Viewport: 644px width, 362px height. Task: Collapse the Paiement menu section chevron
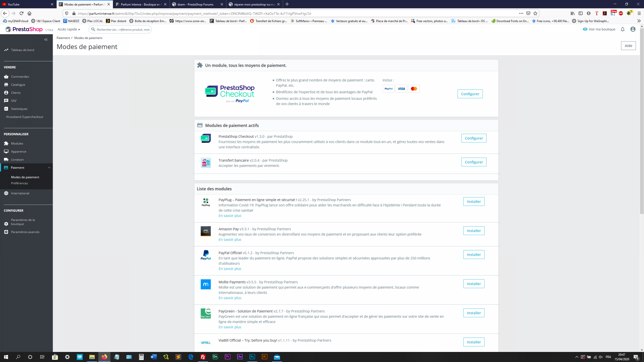[49, 168]
